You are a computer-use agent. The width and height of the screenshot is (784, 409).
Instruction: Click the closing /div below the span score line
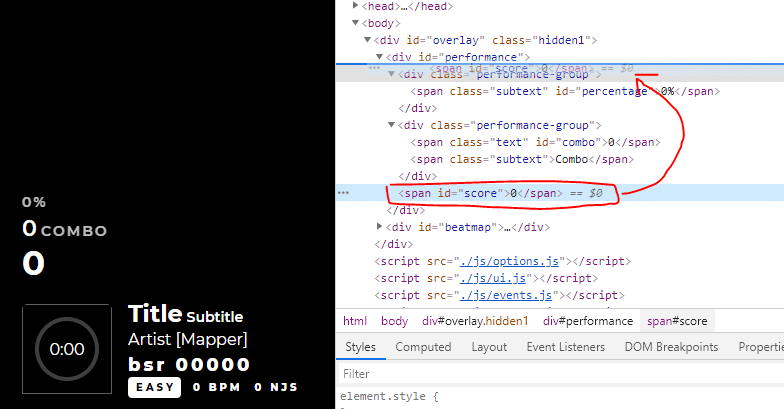click(406, 210)
